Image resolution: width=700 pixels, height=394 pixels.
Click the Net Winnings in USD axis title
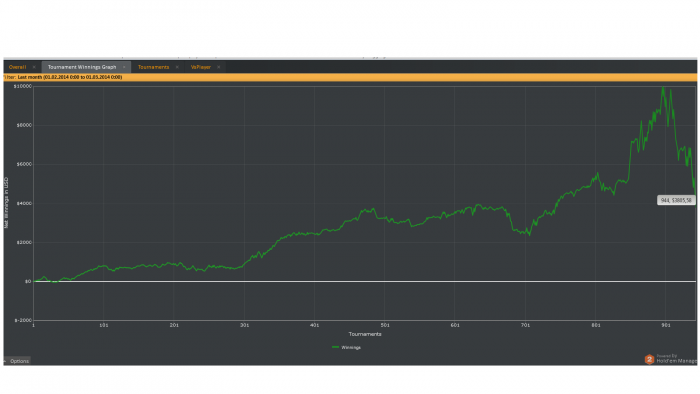tap(6, 203)
